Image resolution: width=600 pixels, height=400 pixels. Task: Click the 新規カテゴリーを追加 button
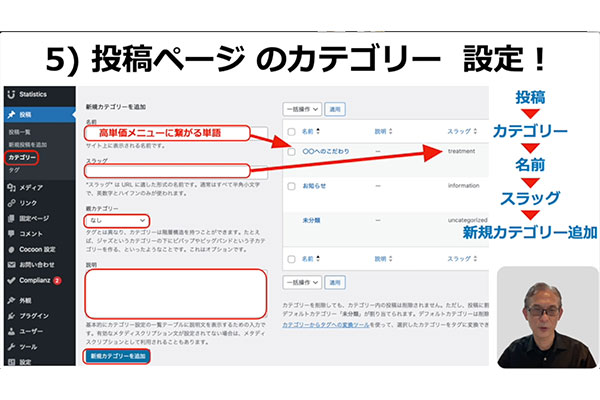[x=117, y=356]
